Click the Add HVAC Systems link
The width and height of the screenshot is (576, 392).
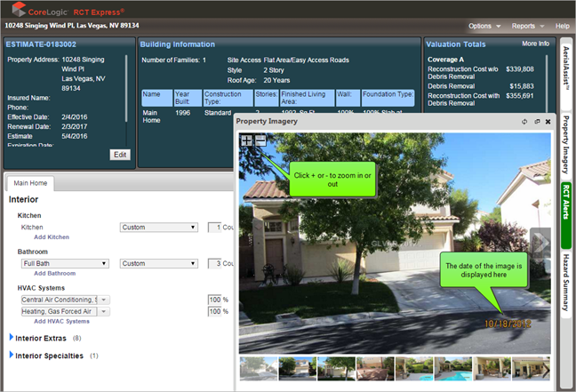63,321
